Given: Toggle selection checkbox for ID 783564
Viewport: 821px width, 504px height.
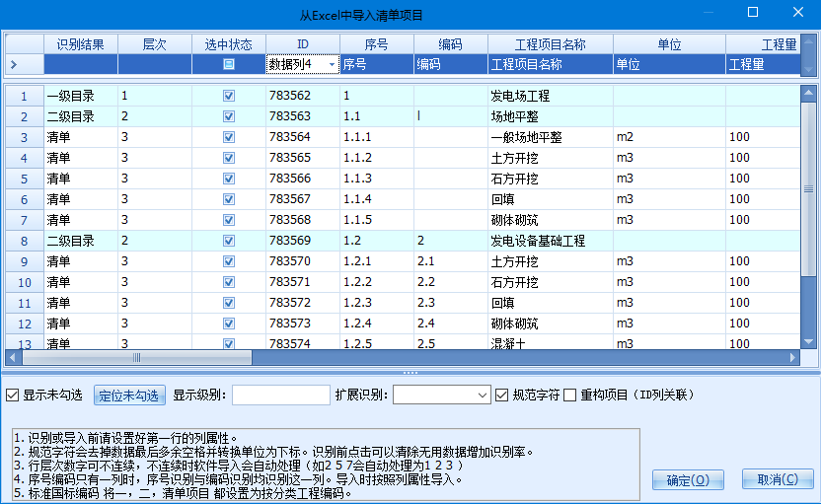Looking at the screenshot, I should 229,137.
